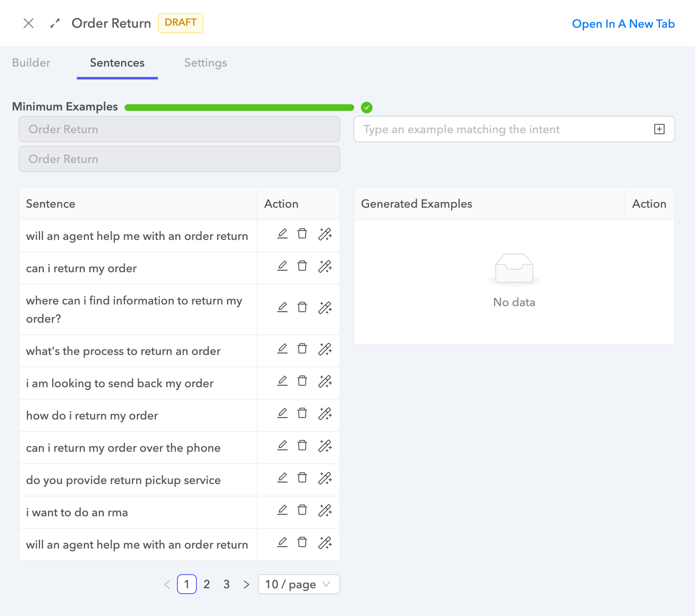Click the trash icon for 'do you provide return pickup service'

click(302, 478)
